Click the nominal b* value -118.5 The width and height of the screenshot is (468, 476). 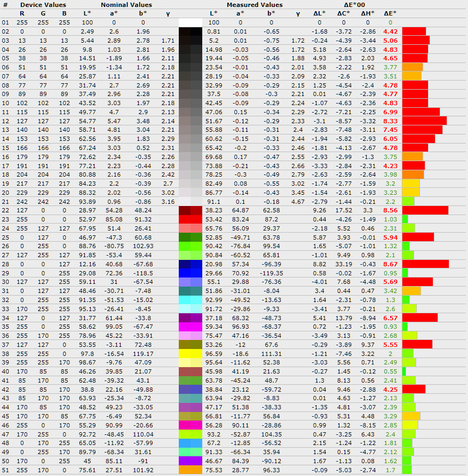[x=143, y=273]
